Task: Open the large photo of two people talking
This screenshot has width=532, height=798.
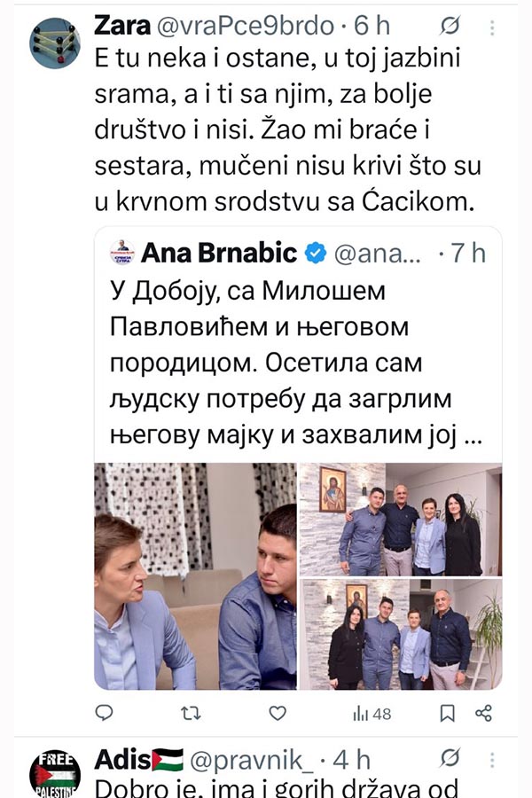Action: [x=195, y=576]
